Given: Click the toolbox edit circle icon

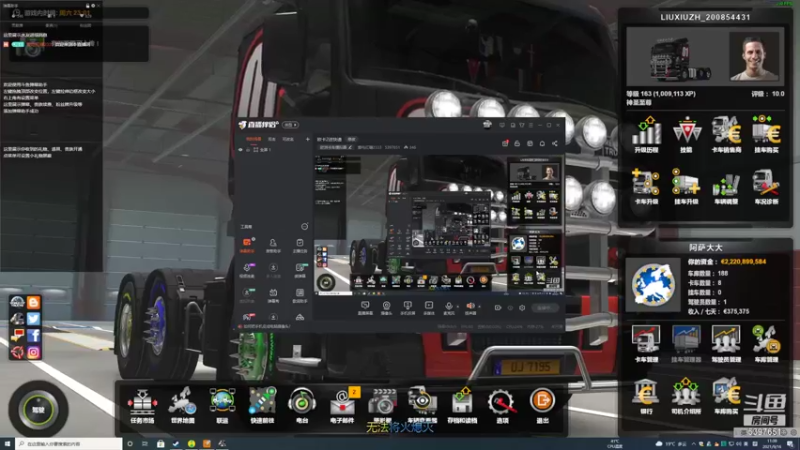Looking at the screenshot, I should click(305, 226).
